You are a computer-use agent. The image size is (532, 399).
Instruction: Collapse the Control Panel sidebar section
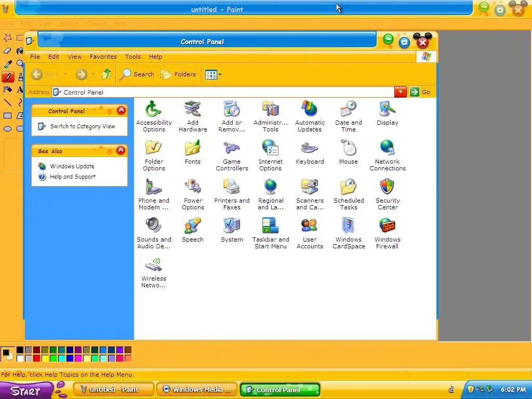[x=121, y=110]
